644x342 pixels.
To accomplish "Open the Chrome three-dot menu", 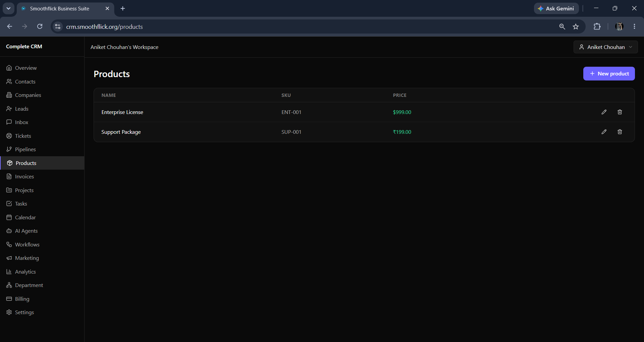I will coord(634,26).
